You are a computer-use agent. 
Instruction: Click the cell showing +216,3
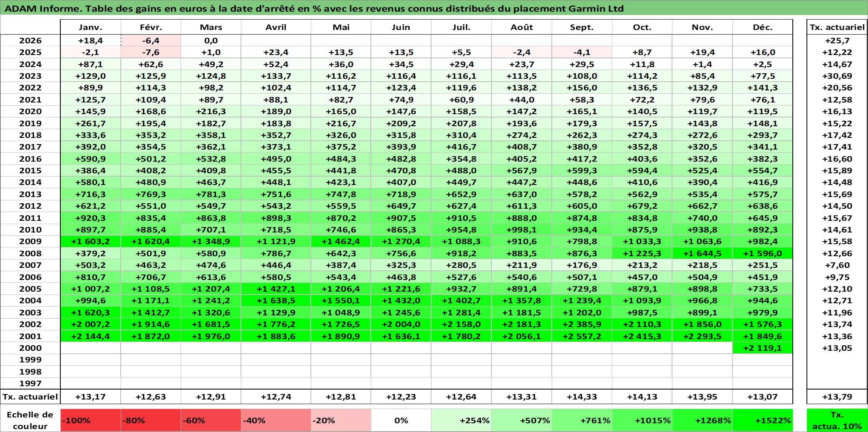211,111
